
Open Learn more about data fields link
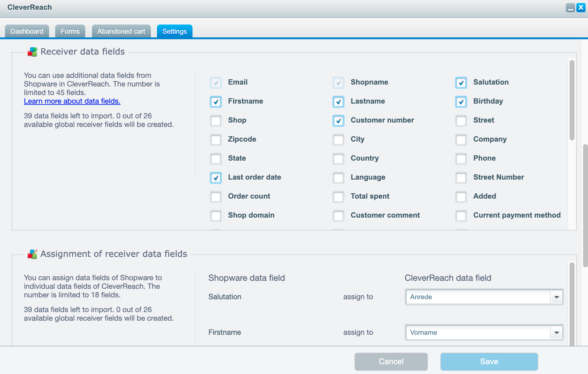tap(72, 101)
